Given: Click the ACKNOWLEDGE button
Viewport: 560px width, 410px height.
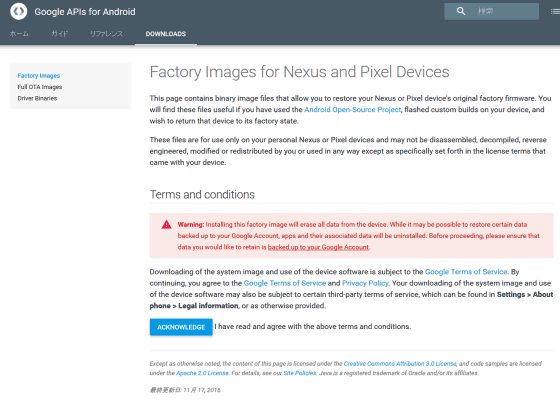Looking at the screenshot, I should 181,327.
